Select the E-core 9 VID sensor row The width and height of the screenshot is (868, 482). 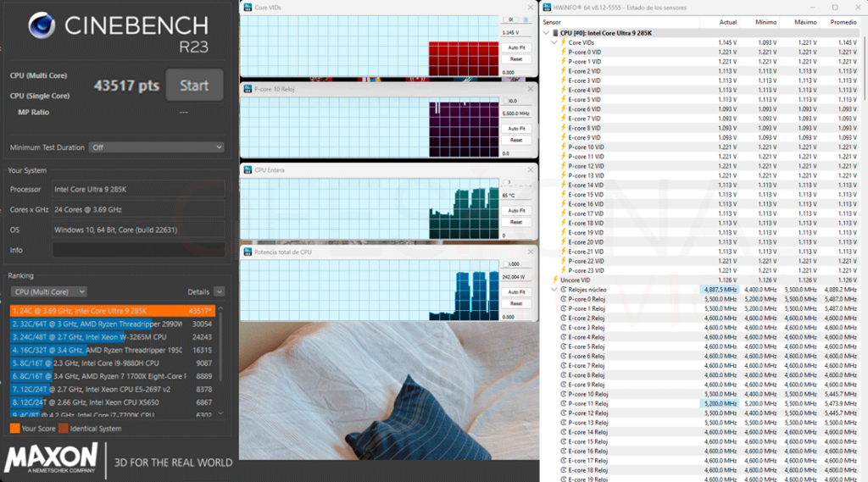tap(700, 138)
